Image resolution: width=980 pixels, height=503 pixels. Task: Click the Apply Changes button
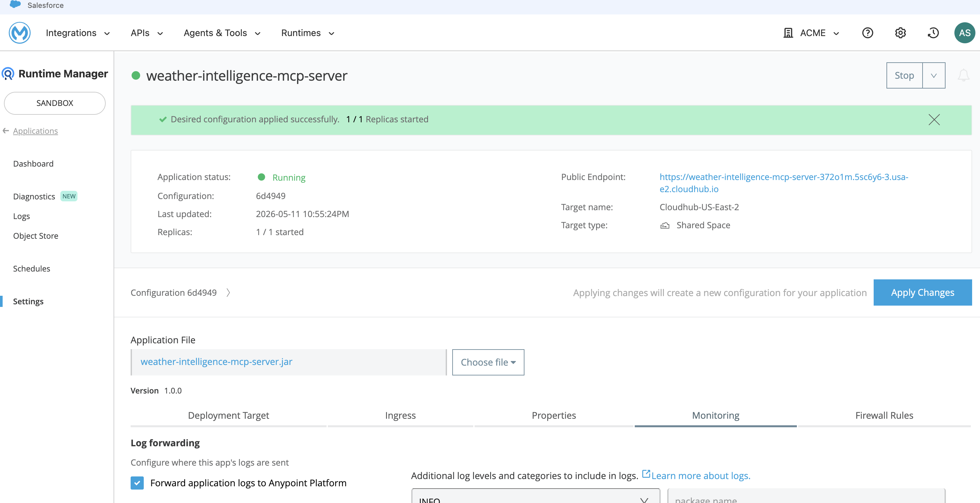922,292
